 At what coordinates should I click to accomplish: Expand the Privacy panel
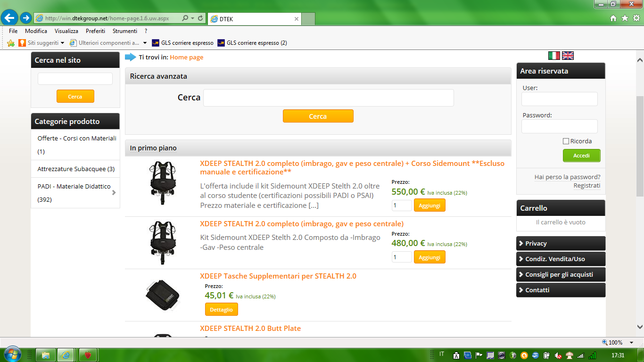[561, 244]
